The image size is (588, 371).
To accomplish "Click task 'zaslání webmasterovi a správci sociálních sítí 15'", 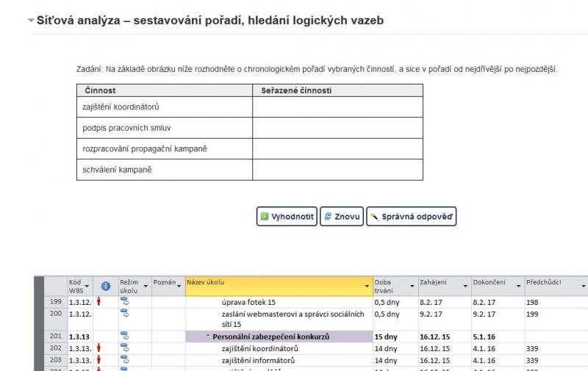I will (x=293, y=320).
